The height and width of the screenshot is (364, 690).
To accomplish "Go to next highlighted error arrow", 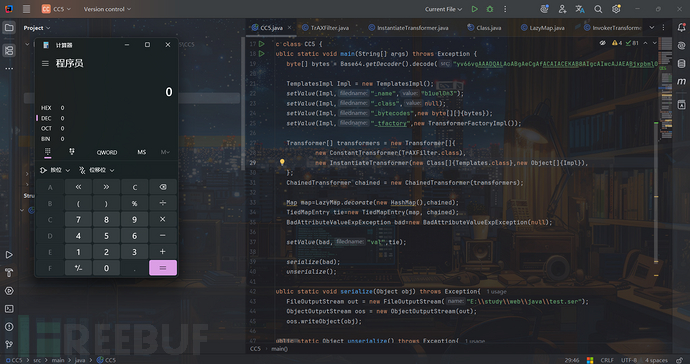I will (654, 43).
